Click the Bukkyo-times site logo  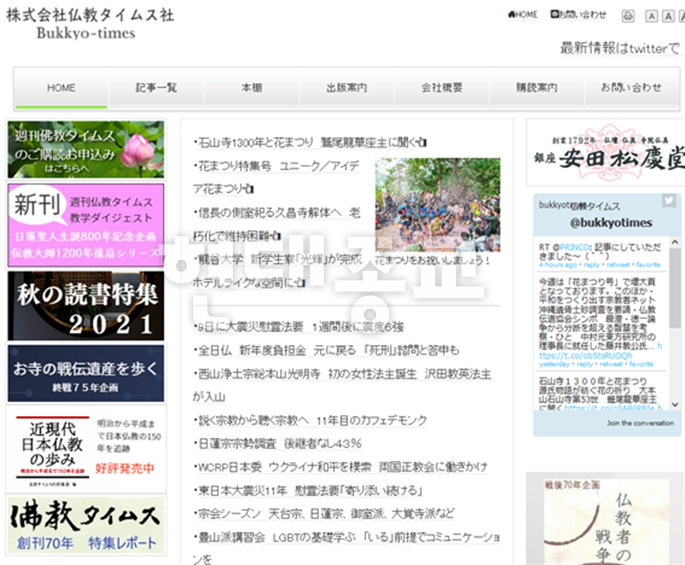coord(90,24)
